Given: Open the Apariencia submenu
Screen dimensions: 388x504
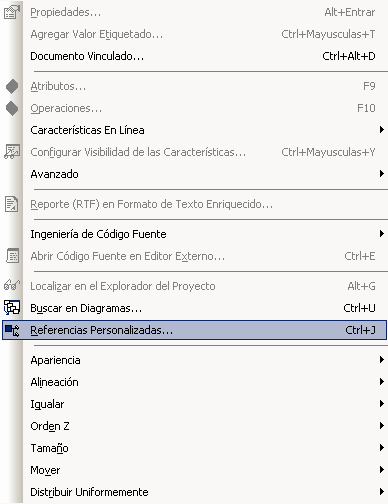Looking at the screenshot, I should coord(205,360).
